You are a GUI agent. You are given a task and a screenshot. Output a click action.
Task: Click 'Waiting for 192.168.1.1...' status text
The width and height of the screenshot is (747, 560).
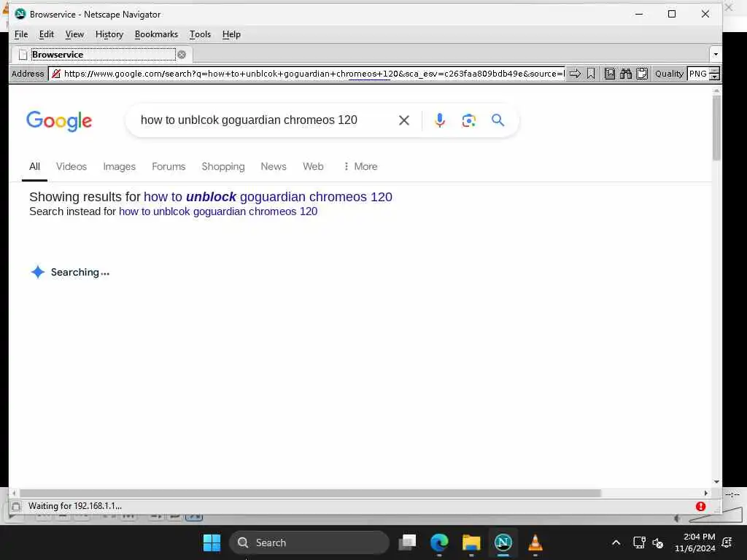point(75,506)
